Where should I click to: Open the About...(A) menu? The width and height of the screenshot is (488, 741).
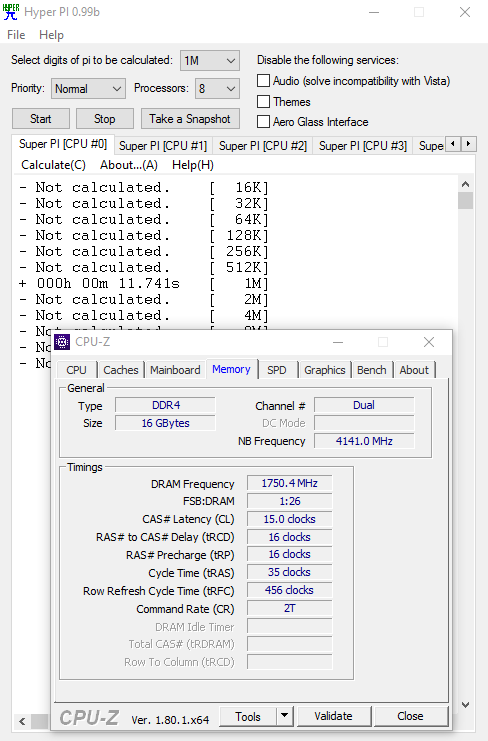pos(129,165)
